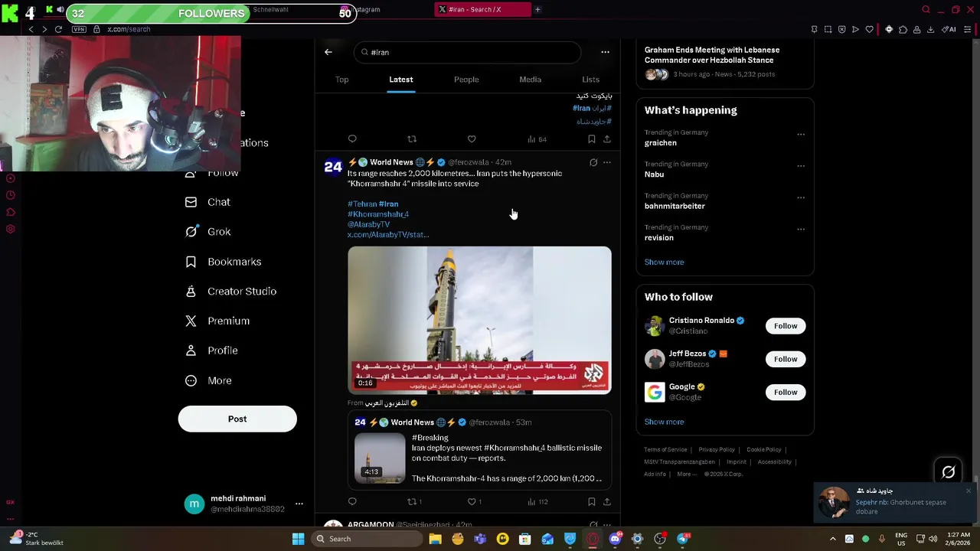
Task: Open view stats showing 64
Action: [x=537, y=139]
